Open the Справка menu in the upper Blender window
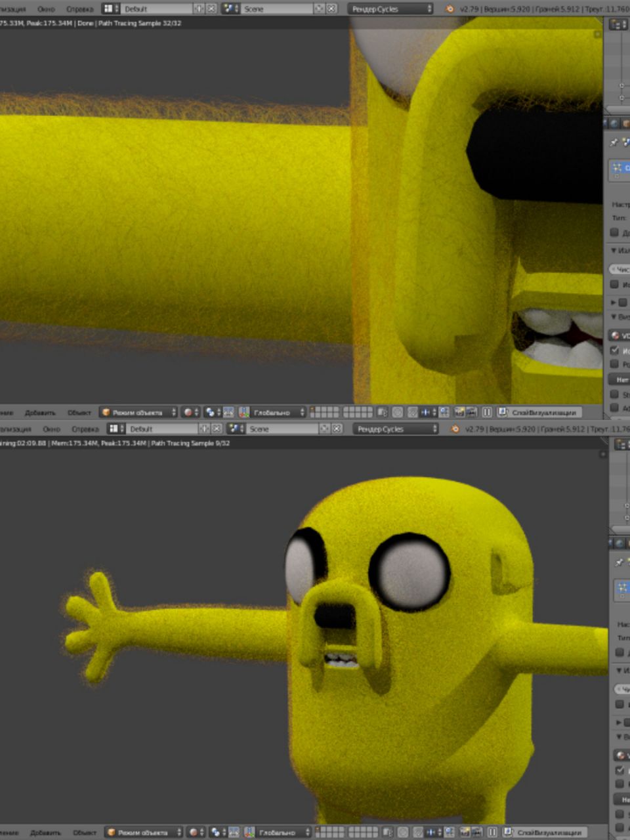Image resolution: width=630 pixels, height=840 pixels. point(79,9)
